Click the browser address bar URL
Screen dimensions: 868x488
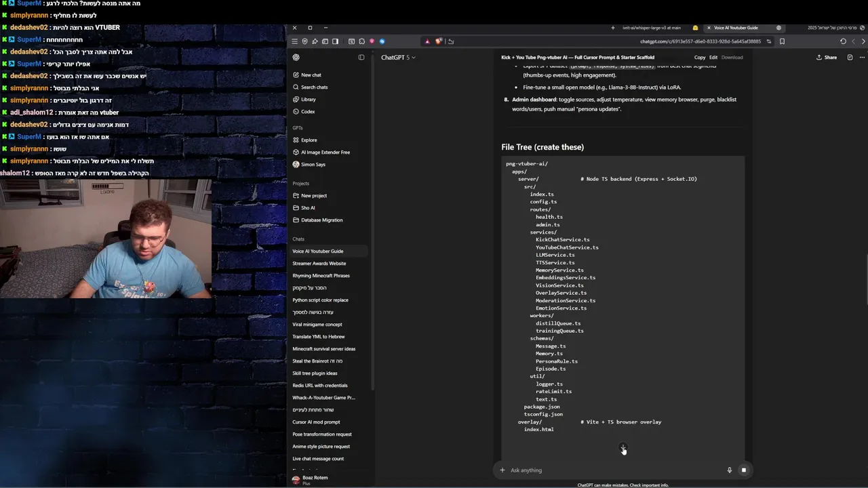point(700,41)
